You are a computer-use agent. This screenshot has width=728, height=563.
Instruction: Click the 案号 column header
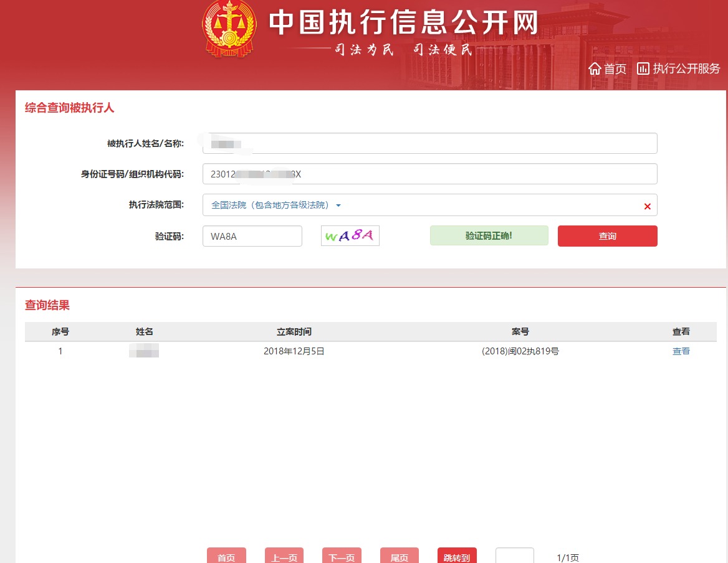click(520, 331)
